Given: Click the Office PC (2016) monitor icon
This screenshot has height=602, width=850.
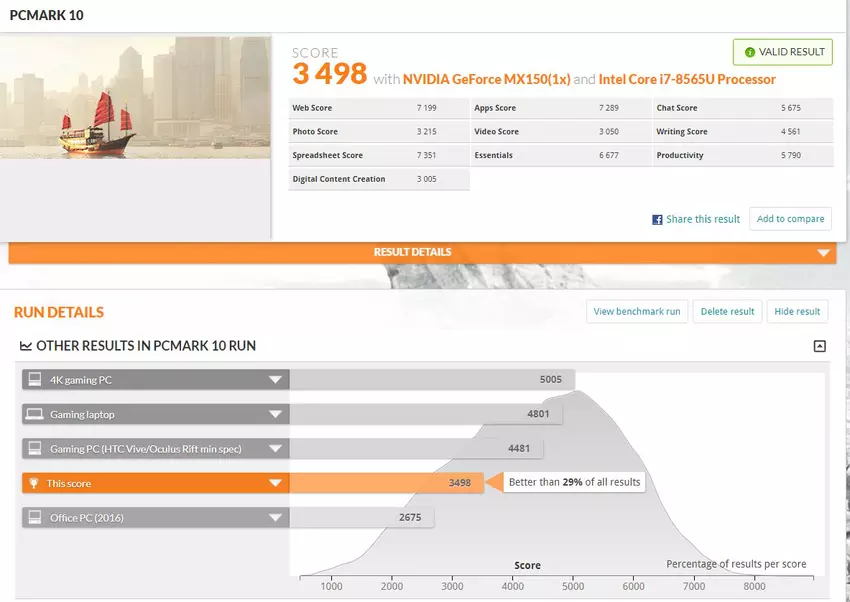Looking at the screenshot, I should [x=34, y=518].
